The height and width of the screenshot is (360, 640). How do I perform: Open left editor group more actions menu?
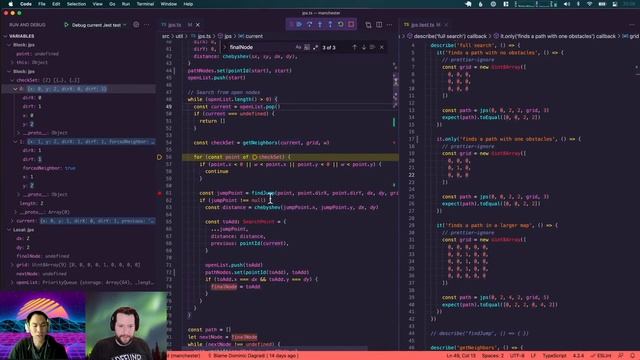tap(389, 25)
